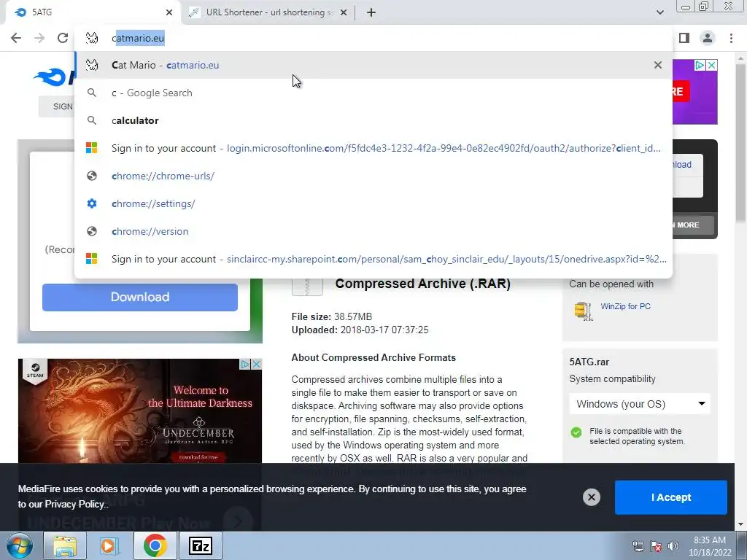Accept cookies with I Accept button

[x=671, y=497]
